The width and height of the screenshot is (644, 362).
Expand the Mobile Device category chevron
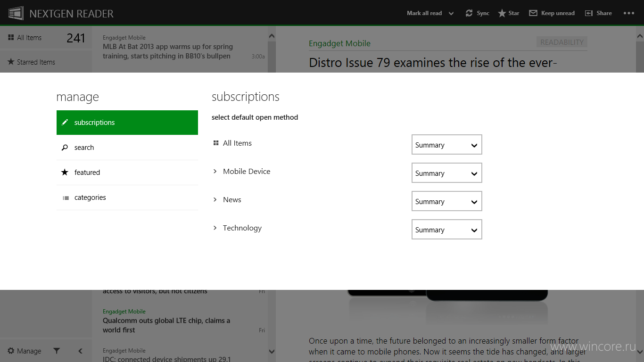[215, 172]
